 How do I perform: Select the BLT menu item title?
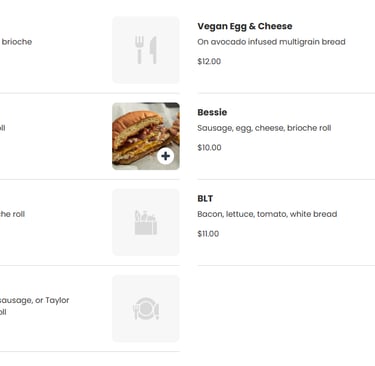(205, 198)
